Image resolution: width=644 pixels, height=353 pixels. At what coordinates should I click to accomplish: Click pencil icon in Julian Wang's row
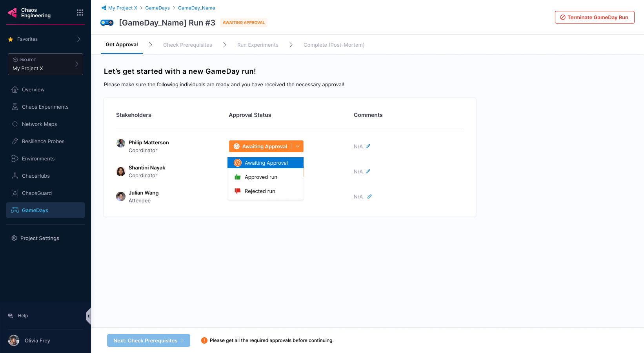369,197
